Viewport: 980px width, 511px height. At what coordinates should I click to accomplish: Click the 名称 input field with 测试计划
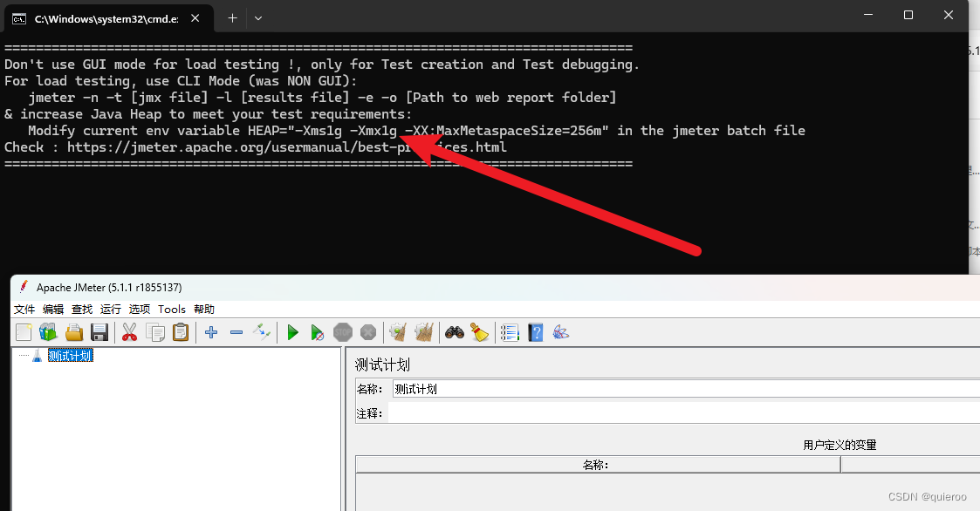click(686, 389)
